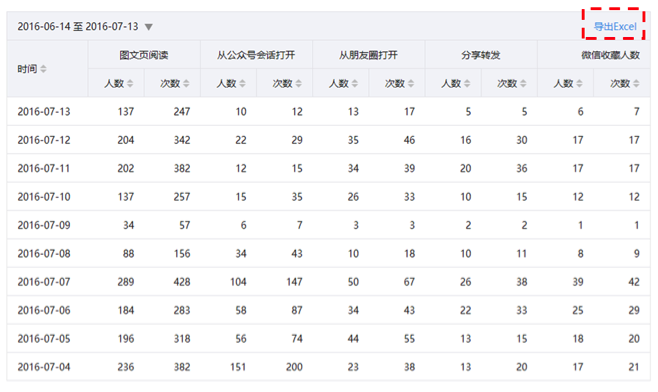Sort 图文页阅读 次数 column
Screen dimensions: 658x392
pos(186,84)
